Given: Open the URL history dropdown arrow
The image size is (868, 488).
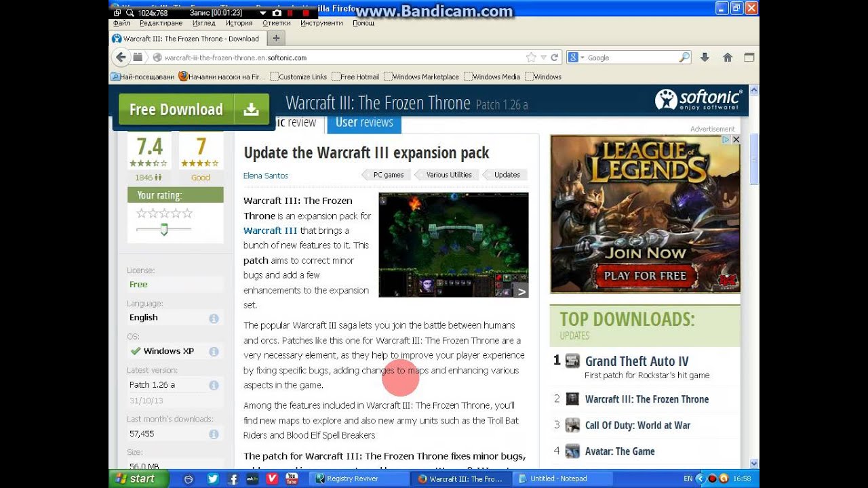Looking at the screenshot, I should [543, 58].
